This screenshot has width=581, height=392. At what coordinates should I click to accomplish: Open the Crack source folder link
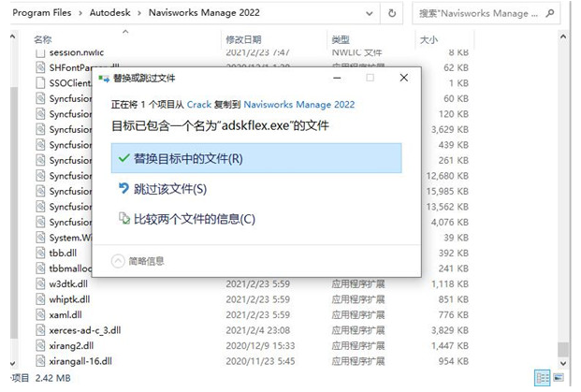(x=199, y=105)
